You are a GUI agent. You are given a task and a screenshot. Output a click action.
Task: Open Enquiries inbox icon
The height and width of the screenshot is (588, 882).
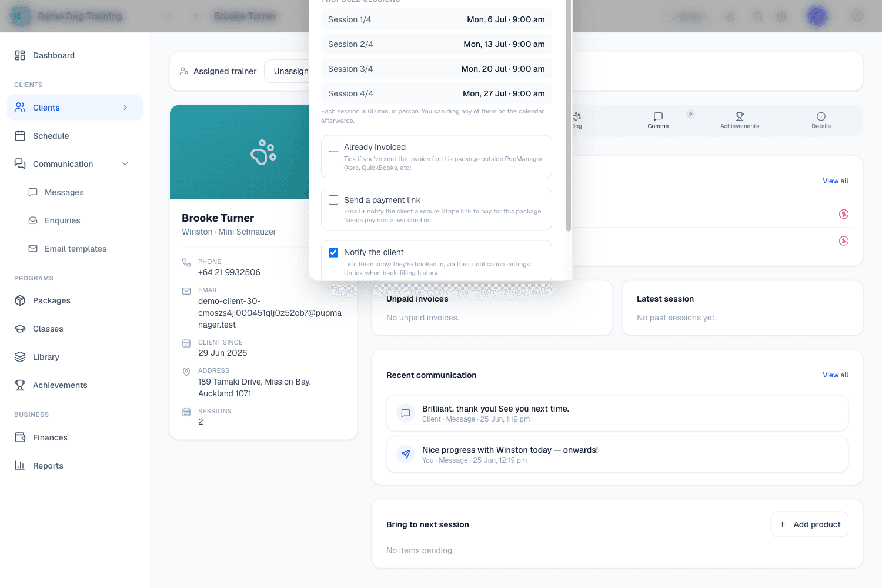(33, 220)
